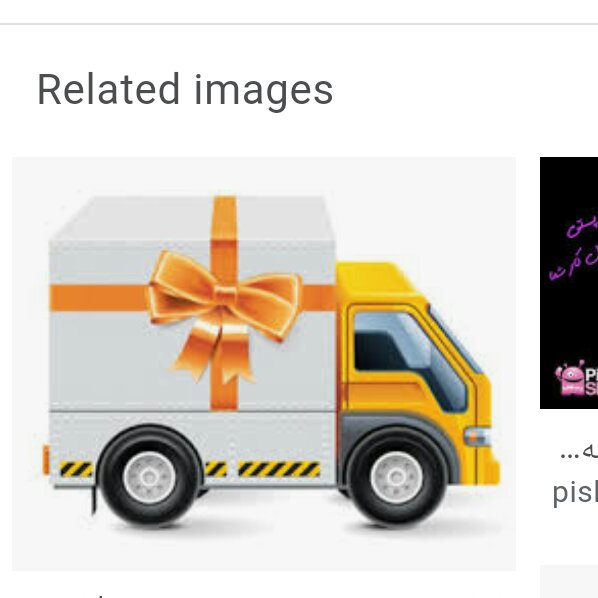Screen dimensions: 598x598
Task: Click the truck's front wheel
Action: click(x=397, y=477)
